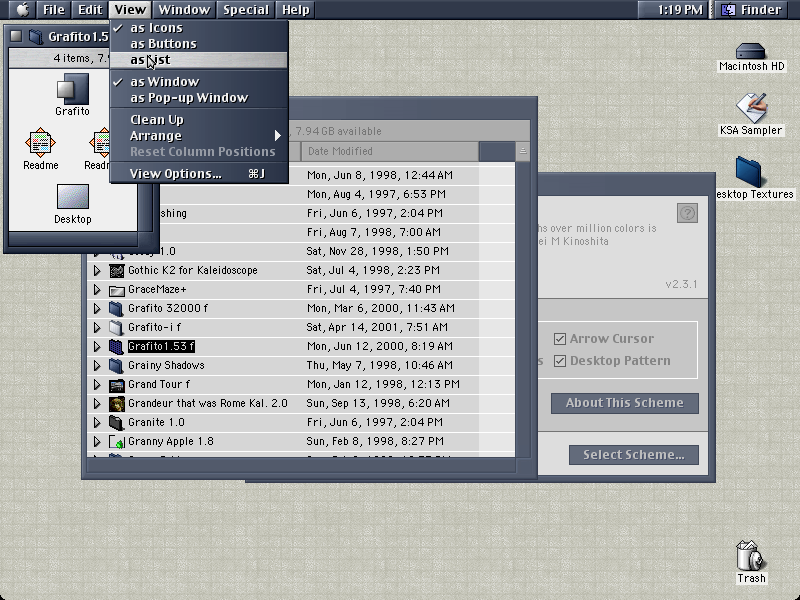Click the folder icon beside Grafito 1.53 f

click(x=117, y=346)
